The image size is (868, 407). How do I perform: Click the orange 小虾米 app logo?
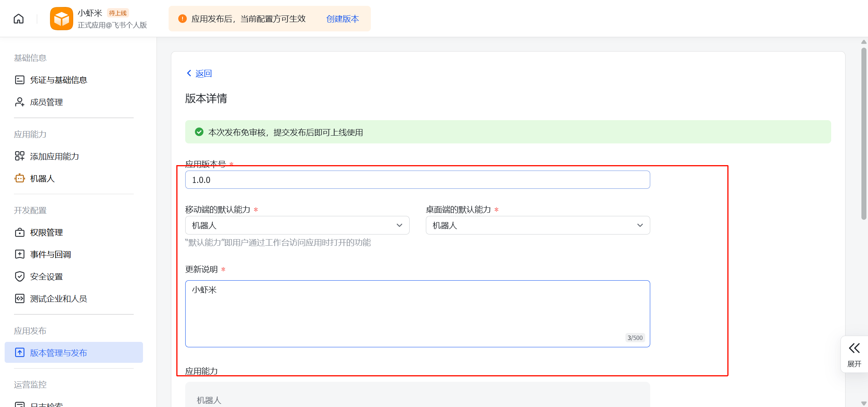tap(61, 19)
